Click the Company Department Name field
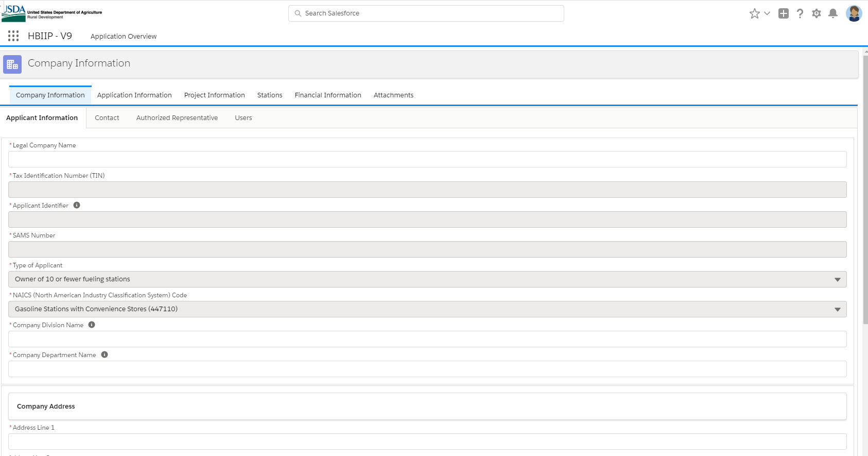The height and width of the screenshot is (456, 868). point(427,369)
